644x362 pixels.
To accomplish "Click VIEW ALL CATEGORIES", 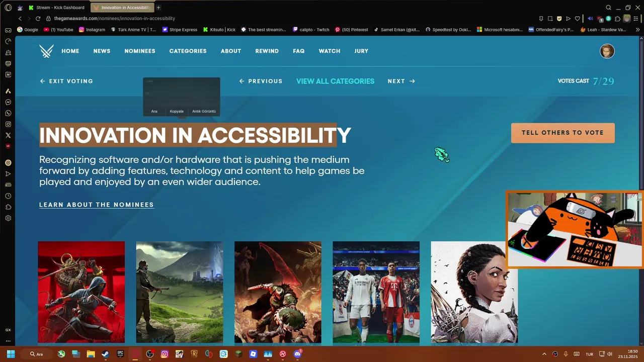I will pos(335,81).
